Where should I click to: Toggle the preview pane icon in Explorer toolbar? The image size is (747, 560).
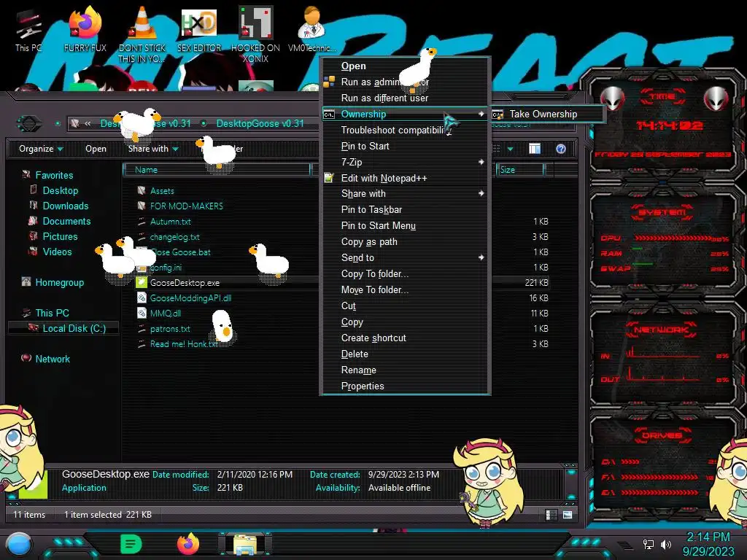(535, 149)
